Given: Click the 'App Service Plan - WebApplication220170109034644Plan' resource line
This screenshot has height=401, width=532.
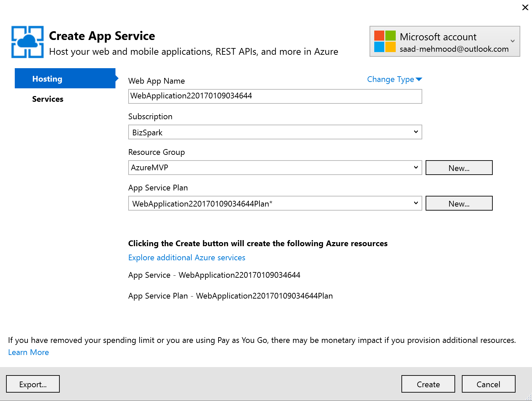Looking at the screenshot, I should click(231, 296).
